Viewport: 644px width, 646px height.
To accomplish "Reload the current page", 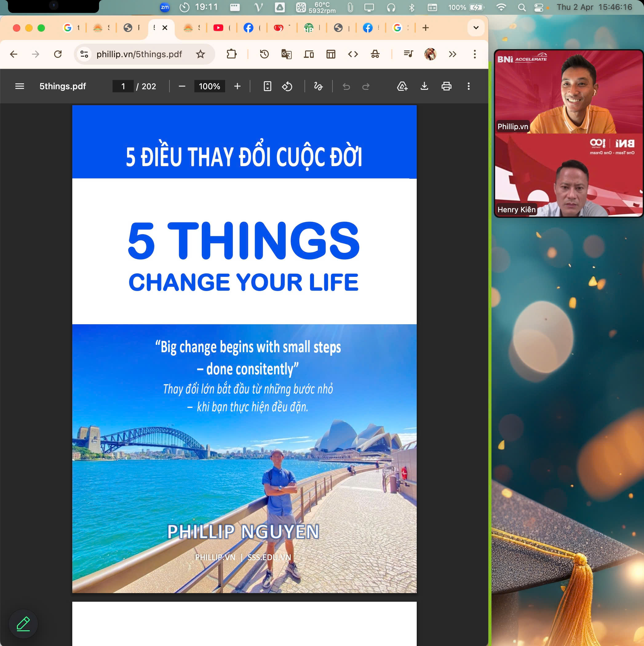I will (x=58, y=54).
